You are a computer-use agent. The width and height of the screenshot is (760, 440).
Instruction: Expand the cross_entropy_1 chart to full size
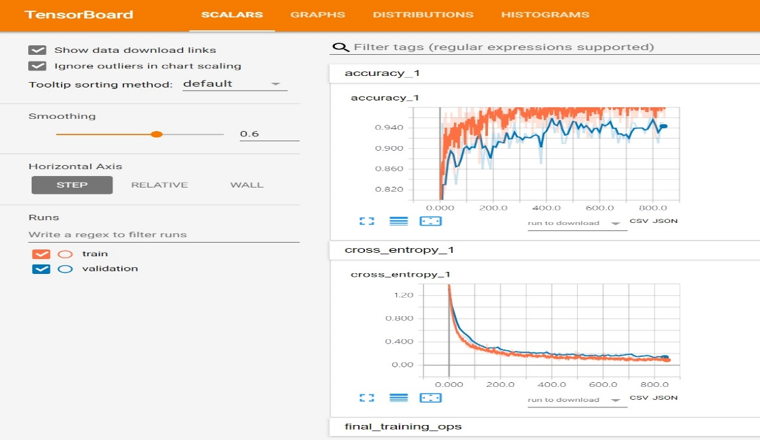[367, 397]
